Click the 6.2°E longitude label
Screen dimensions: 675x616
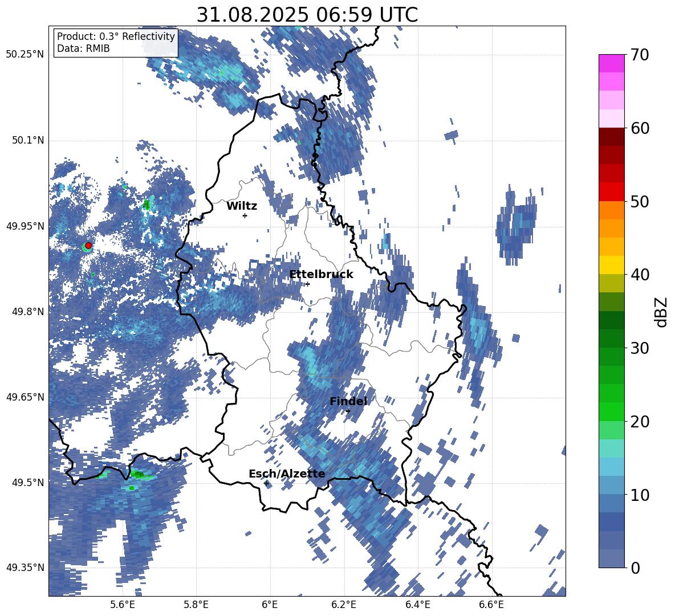(x=344, y=605)
